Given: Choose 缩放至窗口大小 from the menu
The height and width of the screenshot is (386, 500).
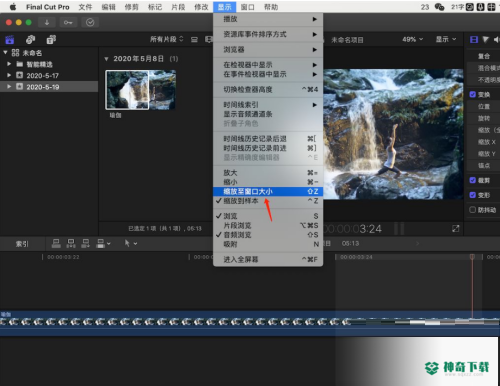Looking at the screenshot, I should (x=268, y=191).
